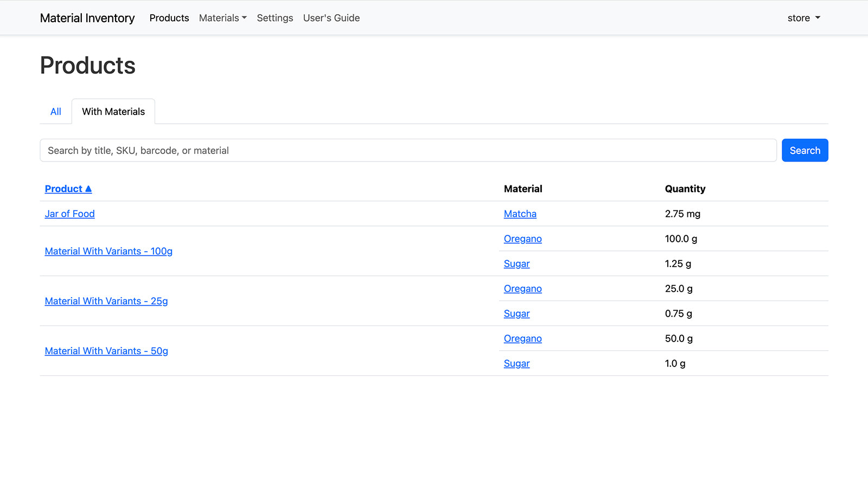Switch to the All tab
Viewport: 868px width, 488px height.
click(x=55, y=112)
